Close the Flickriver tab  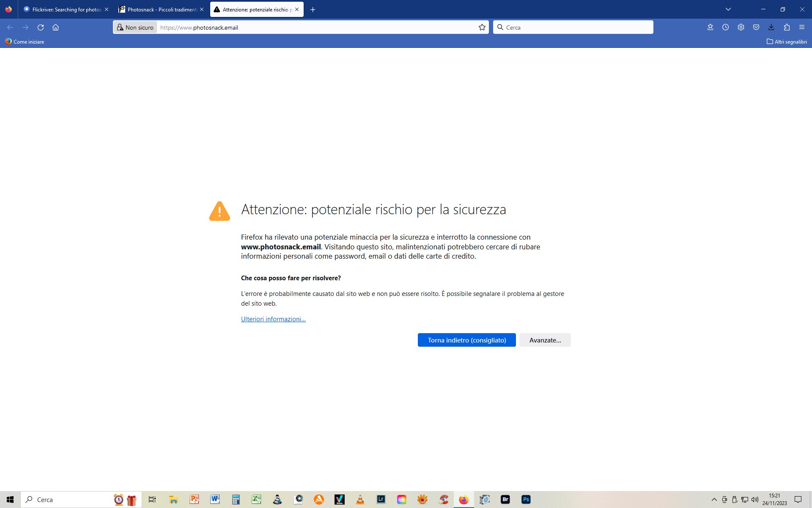click(x=107, y=9)
